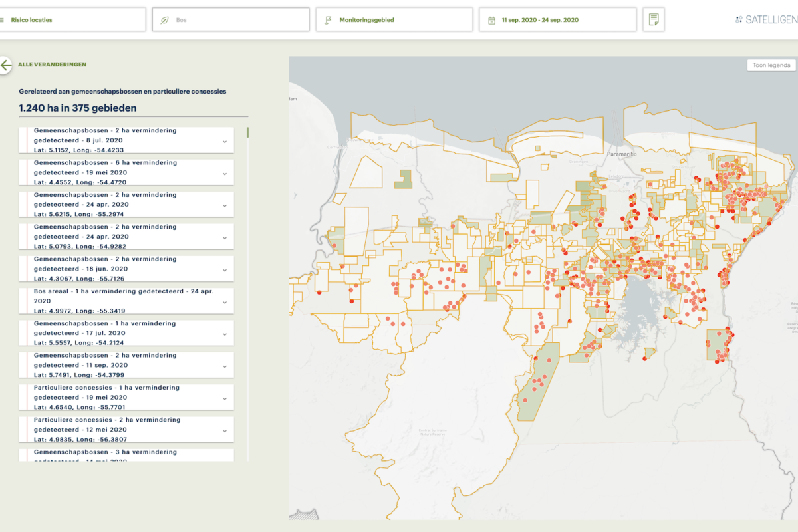Viewport: 798px width, 532px height.
Task: Click the Bos search field
Action: click(x=236, y=20)
